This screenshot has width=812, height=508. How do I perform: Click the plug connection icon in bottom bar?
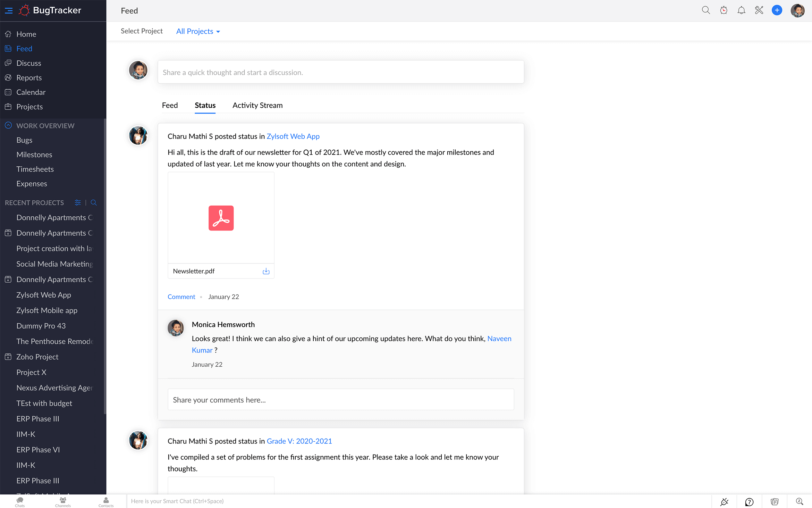pyautogui.click(x=724, y=501)
